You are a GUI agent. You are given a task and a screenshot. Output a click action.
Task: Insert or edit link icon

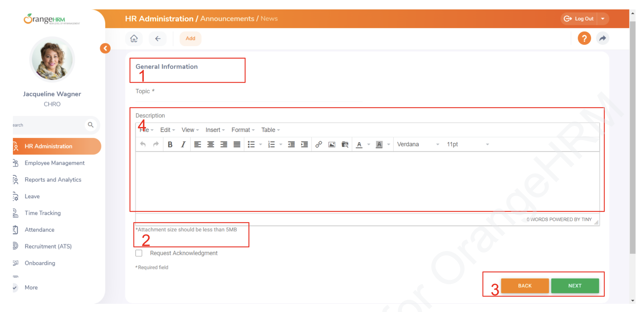(x=319, y=144)
